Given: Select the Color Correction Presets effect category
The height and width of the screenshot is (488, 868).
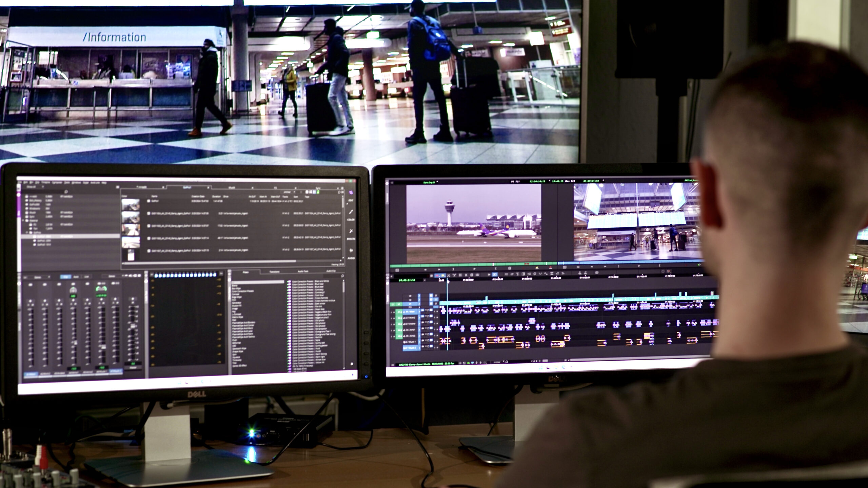Looking at the screenshot, I should (x=243, y=291).
